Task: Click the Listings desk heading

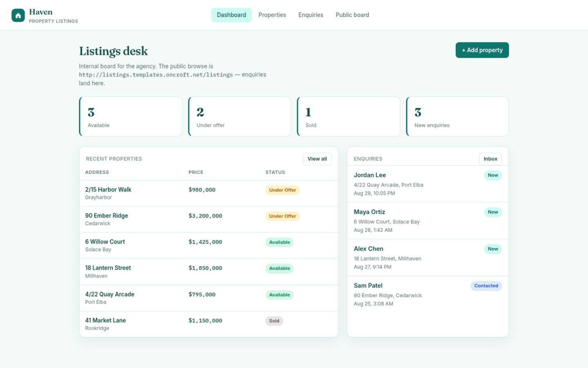Action: tap(113, 51)
